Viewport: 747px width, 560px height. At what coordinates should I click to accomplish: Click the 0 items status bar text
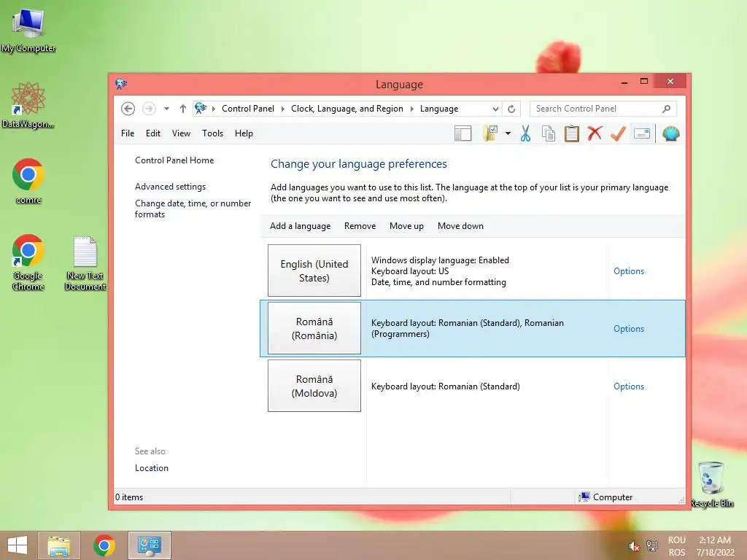click(x=129, y=497)
